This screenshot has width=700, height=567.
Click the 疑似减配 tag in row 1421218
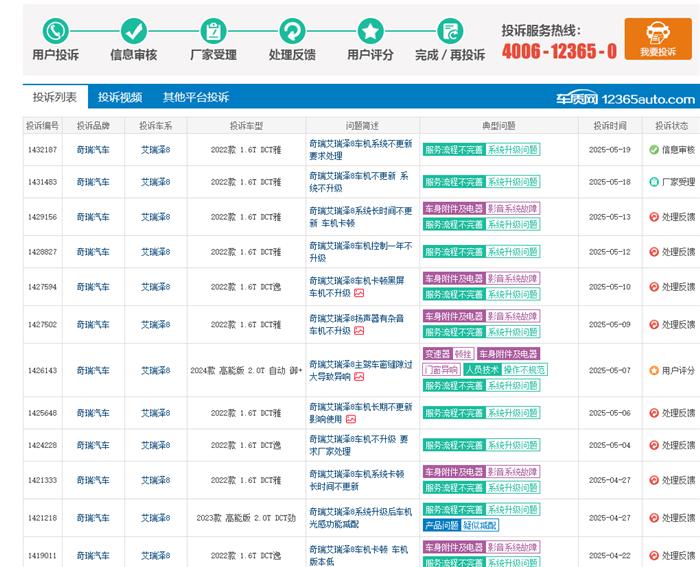pyautogui.click(x=479, y=525)
